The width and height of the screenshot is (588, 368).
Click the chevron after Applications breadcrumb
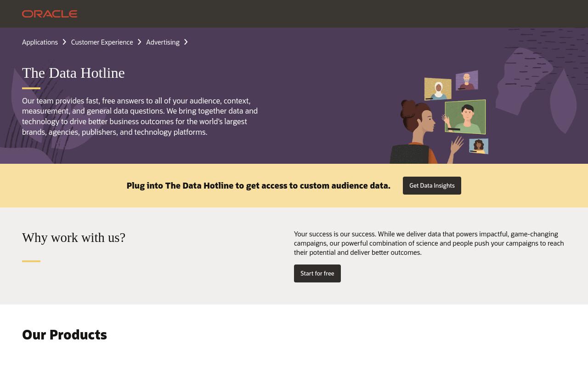[64, 42]
